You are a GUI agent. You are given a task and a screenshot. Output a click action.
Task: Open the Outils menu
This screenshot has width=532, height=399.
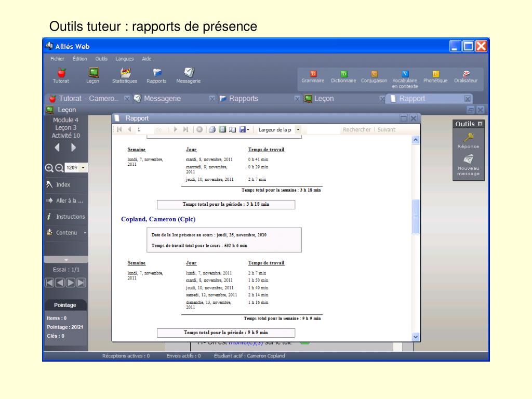pos(101,59)
